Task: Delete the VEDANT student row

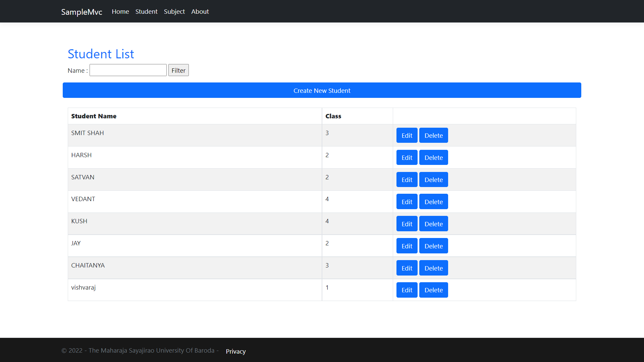Action: coord(434,201)
